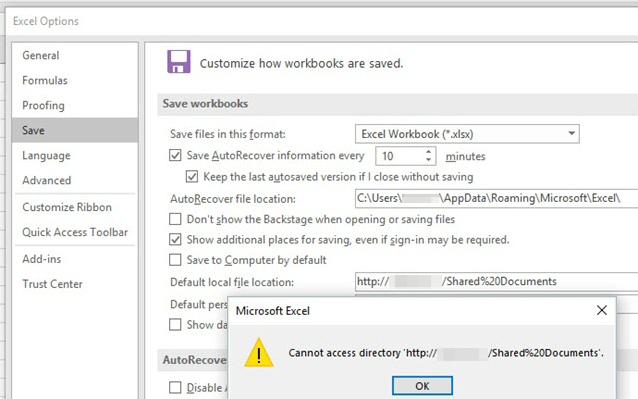Toggle the Show da... checkbox below Default pers
This screenshot has width=638, height=399.
pyautogui.click(x=175, y=325)
